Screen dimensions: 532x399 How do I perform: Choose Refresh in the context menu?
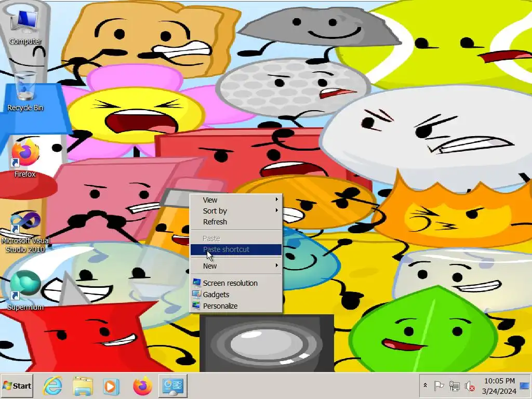click(x=236, y=221)
